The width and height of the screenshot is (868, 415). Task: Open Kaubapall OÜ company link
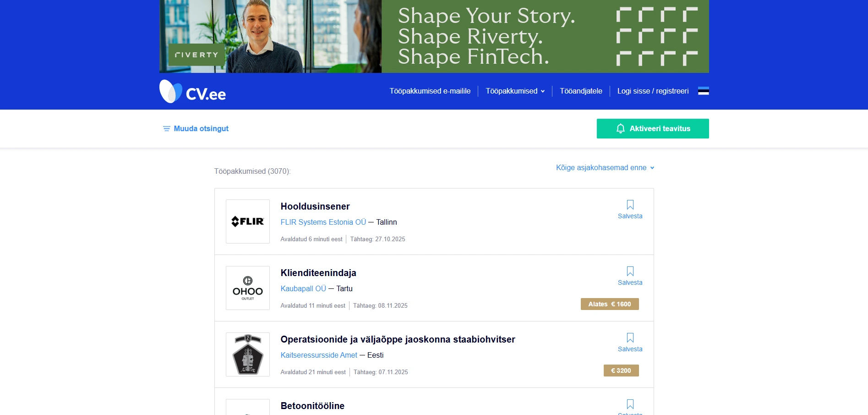(303, 288)
